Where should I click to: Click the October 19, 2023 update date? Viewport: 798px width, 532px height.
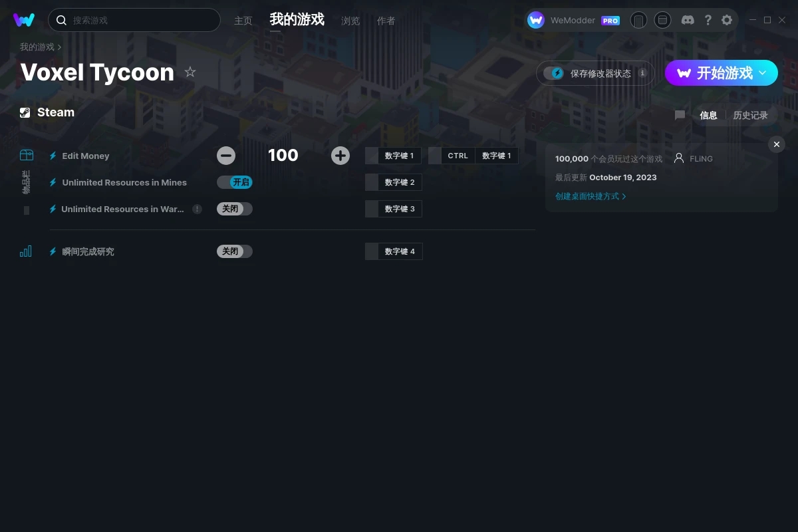623,178
